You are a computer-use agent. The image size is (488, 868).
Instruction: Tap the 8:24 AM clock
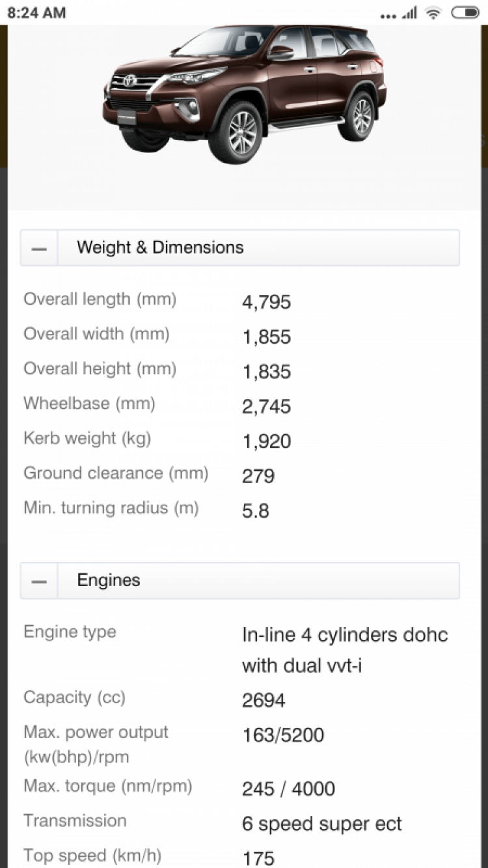tap(36, 12)
